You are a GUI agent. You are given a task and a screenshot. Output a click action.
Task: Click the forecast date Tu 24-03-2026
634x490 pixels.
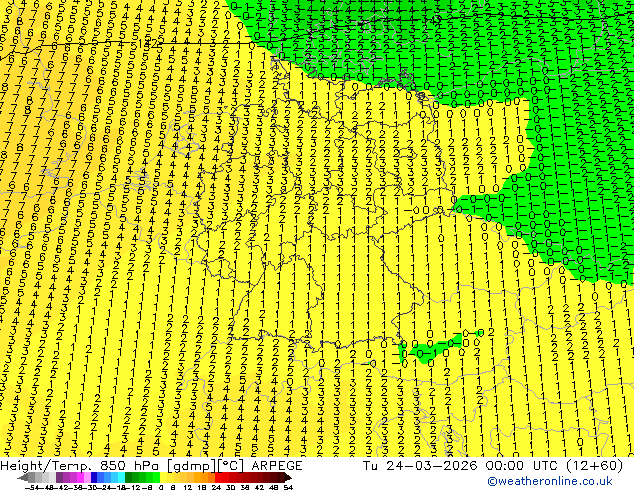(x=420, y=466)
